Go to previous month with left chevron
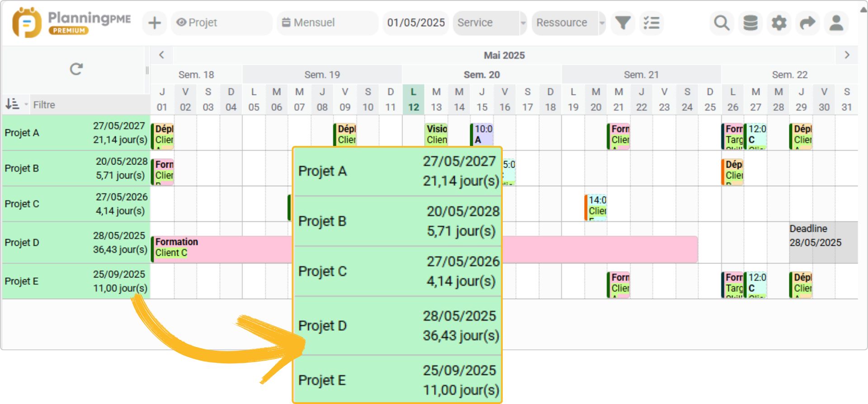Image resolution: width=868 pixels, height=404 pixels. [x=161, y=55]
